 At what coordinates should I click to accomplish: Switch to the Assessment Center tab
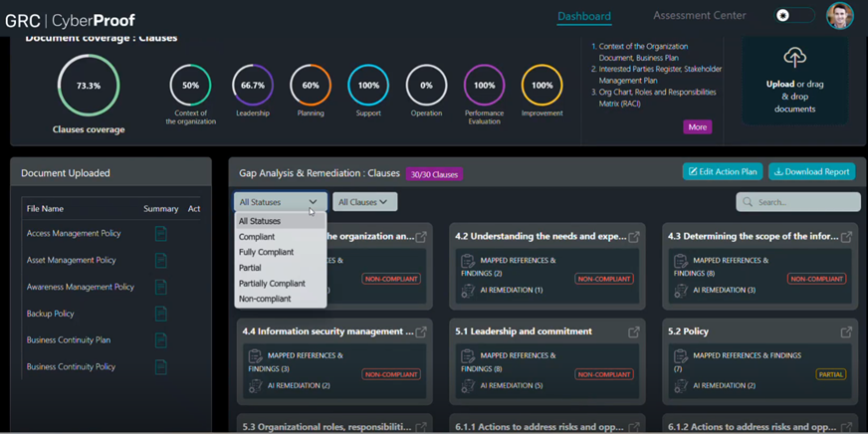tap(699, 16)
